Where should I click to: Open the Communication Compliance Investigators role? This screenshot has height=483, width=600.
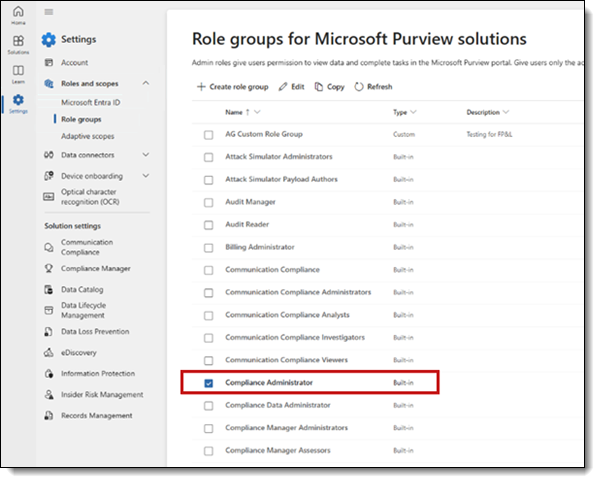[295, 338]
